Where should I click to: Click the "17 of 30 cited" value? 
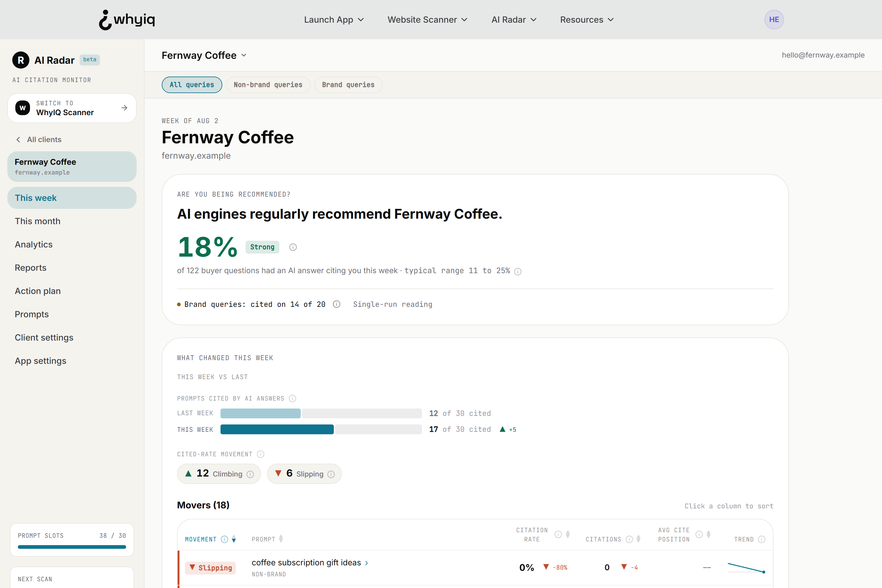tap(460, 429)
